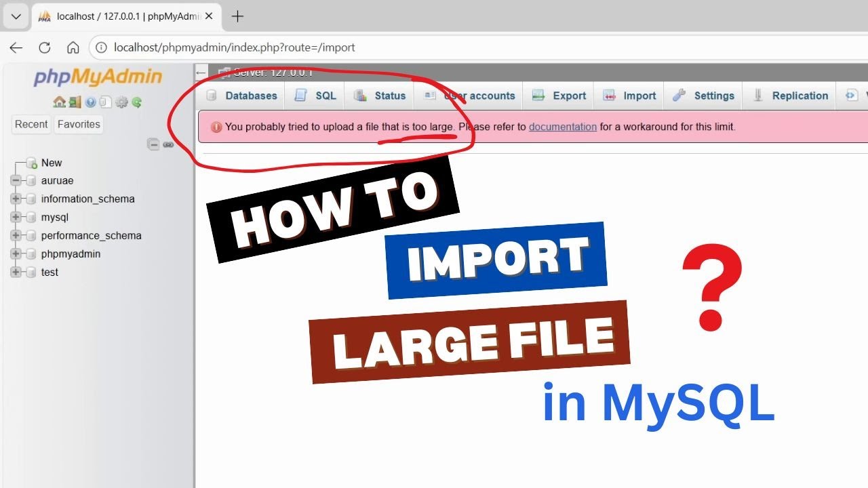Screen dimensions: 868x488
Task: Expand the test database node
Action: tap(16, 272)
